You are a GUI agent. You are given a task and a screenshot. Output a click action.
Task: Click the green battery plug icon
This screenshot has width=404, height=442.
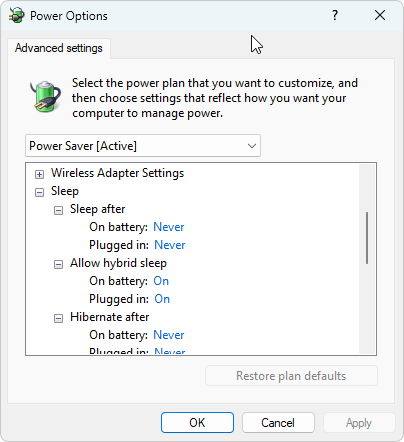coord(46,97)
